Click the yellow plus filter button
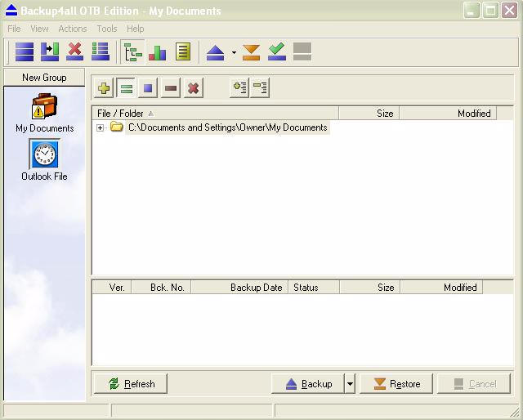Viewport: 523px width, 420px height. tap(104, 88)
